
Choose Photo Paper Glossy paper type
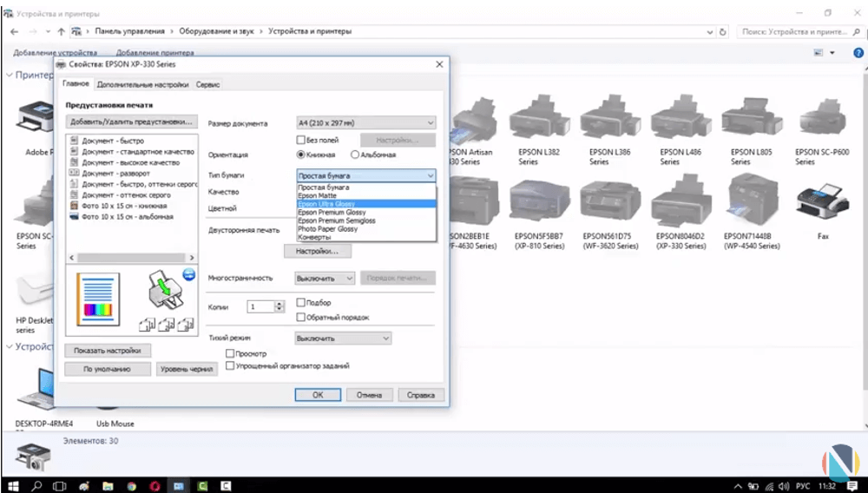366,228
